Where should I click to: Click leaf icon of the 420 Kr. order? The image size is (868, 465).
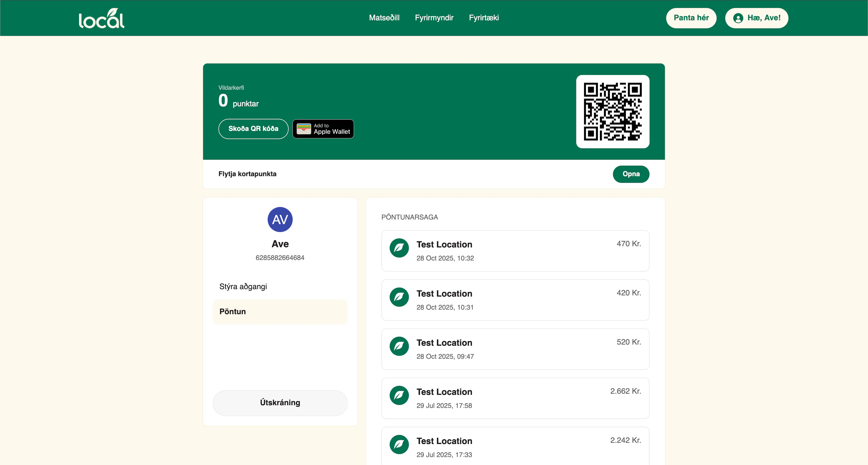pyautogui.click(x=399, y=297)
